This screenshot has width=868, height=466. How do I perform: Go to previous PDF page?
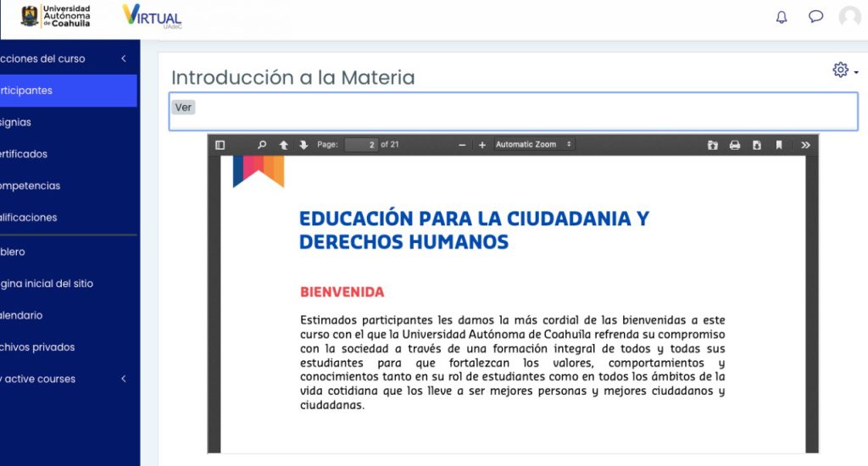[x=284, y=145]
